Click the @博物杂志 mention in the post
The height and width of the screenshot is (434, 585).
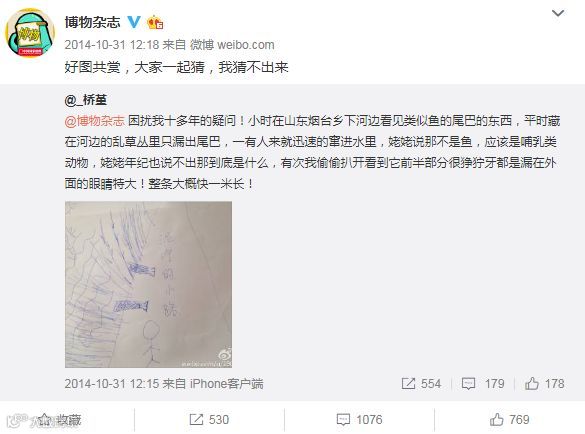click(x=95, y=121)
